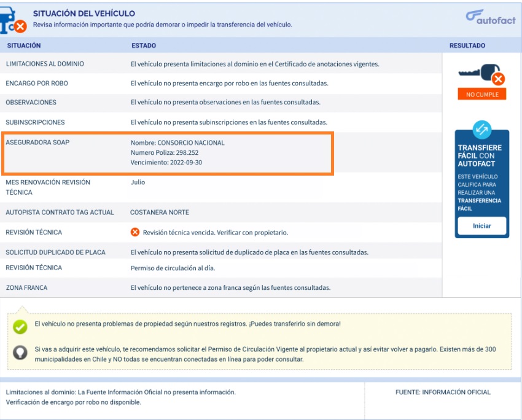Click the green checkmark icon
This screenshot has width=522, height=420.
click(20, 327)
